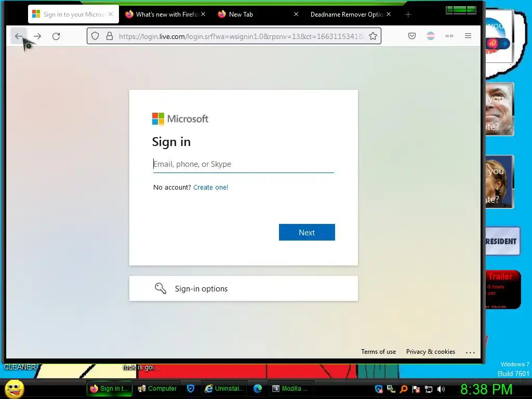The image size is (532, 399).
Task: Click the key icon in Sign-in options
Action: pos(160,288)
